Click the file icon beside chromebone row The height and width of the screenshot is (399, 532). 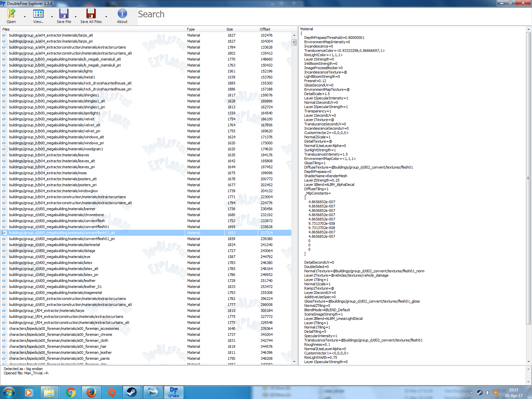[x=4, y=215]
